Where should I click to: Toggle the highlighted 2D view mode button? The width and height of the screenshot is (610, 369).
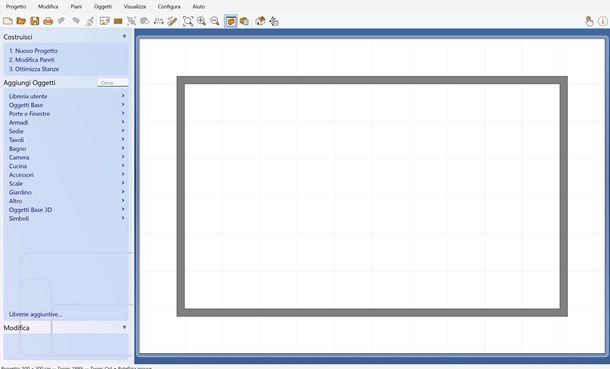click(x=231, y=21)
